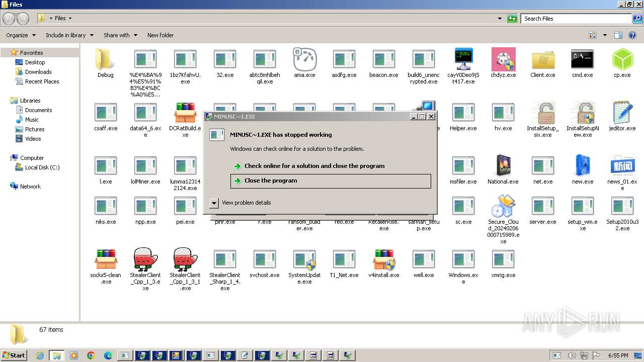Open the Documents library
Screen dimensions: 644x362
38,110
